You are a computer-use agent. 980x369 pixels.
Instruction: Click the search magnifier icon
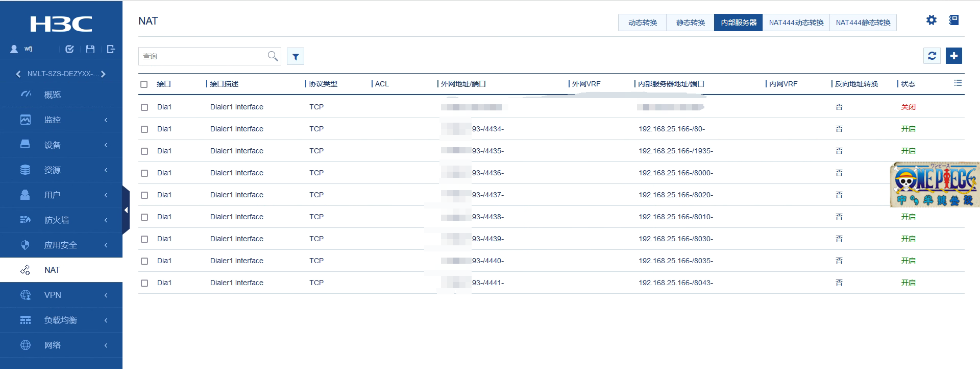tap(273, 56)
